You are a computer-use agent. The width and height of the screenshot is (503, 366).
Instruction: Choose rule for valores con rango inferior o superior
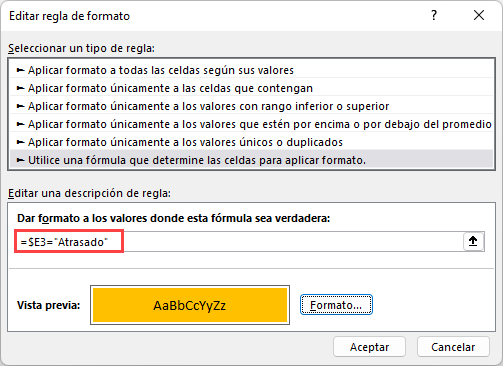251,106
